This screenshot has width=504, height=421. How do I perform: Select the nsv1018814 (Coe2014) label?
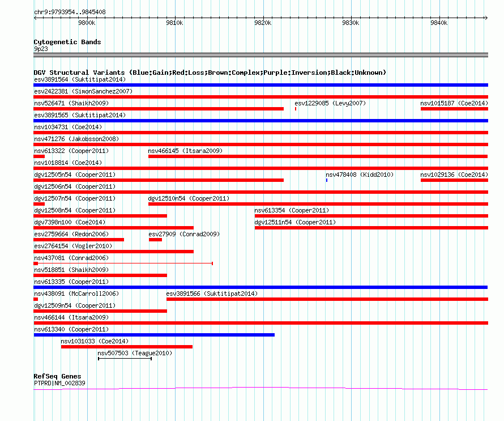pyautogui.click(x=68, y=163)
